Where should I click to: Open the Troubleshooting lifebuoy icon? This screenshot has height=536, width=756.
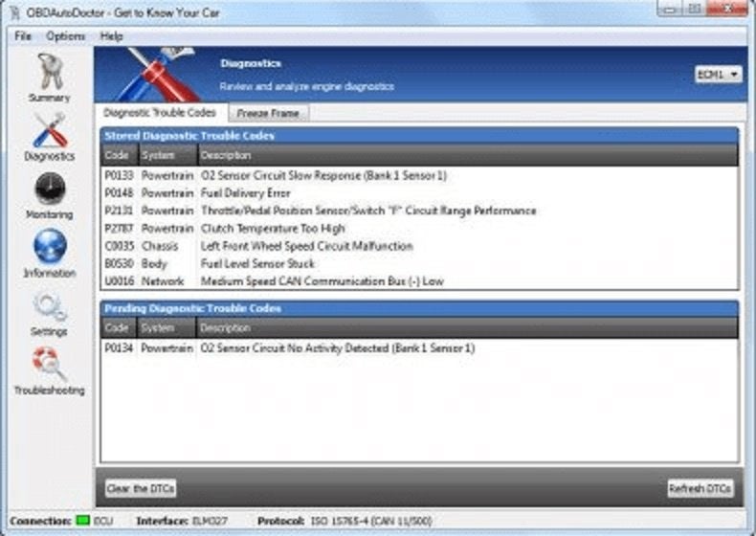[50, 365]
